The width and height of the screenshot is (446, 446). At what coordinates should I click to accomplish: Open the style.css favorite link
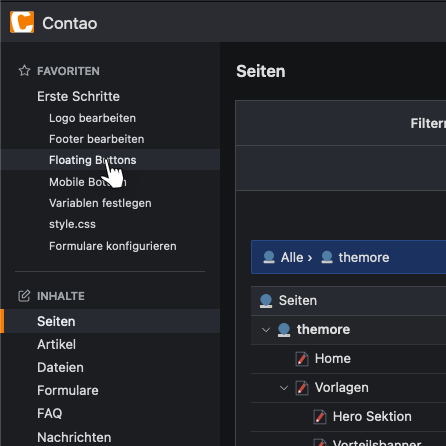(72, 224)
